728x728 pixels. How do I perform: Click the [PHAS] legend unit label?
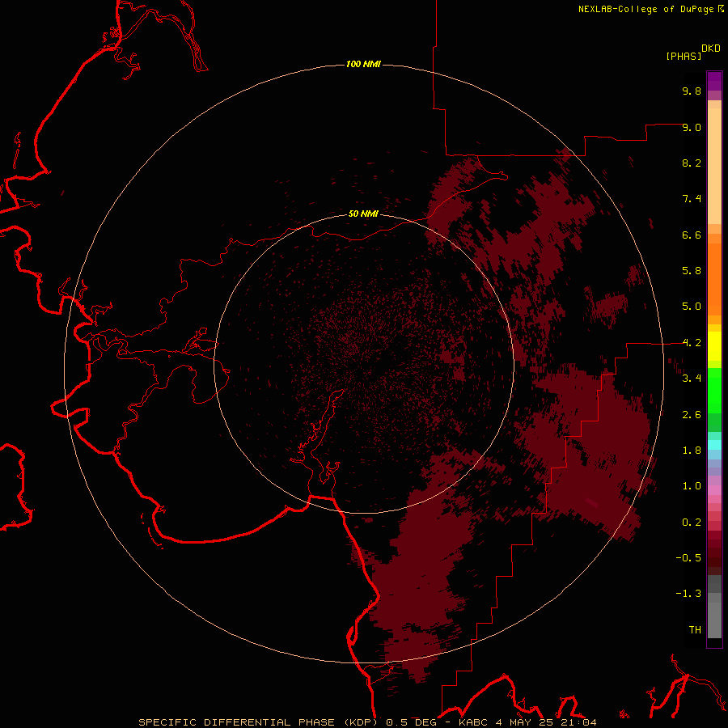[684, 57]
